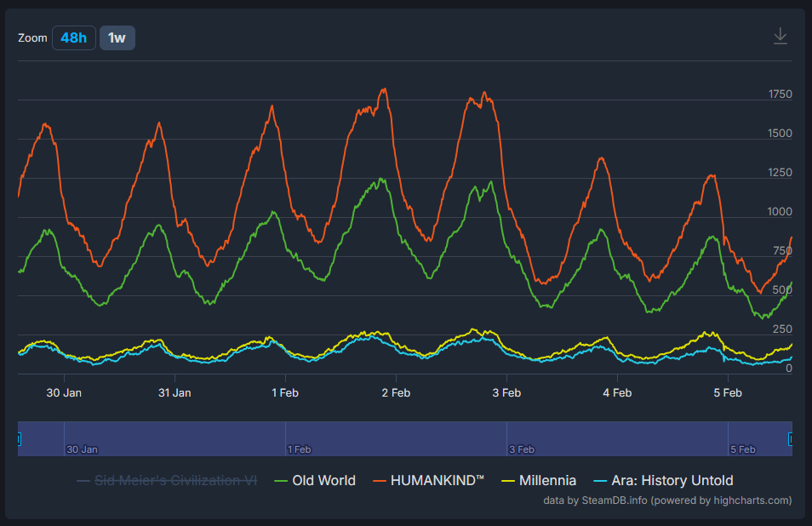Click the 4 Feb x-axis label

[x=617, y=392]
